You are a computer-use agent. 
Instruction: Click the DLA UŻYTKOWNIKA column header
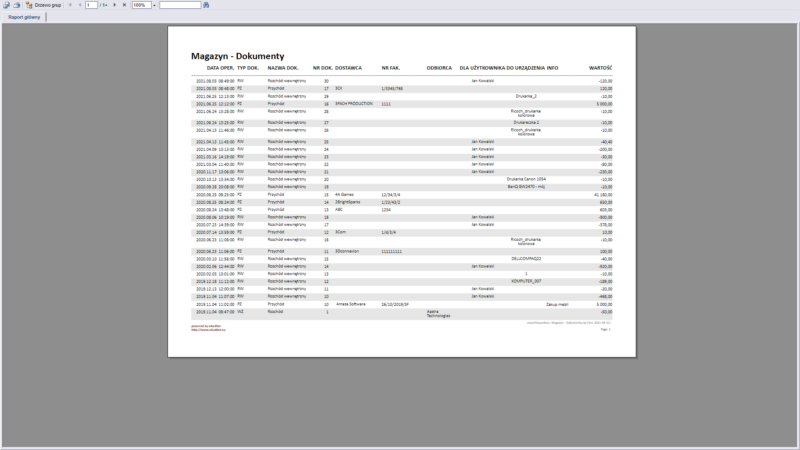coord(482,68)
